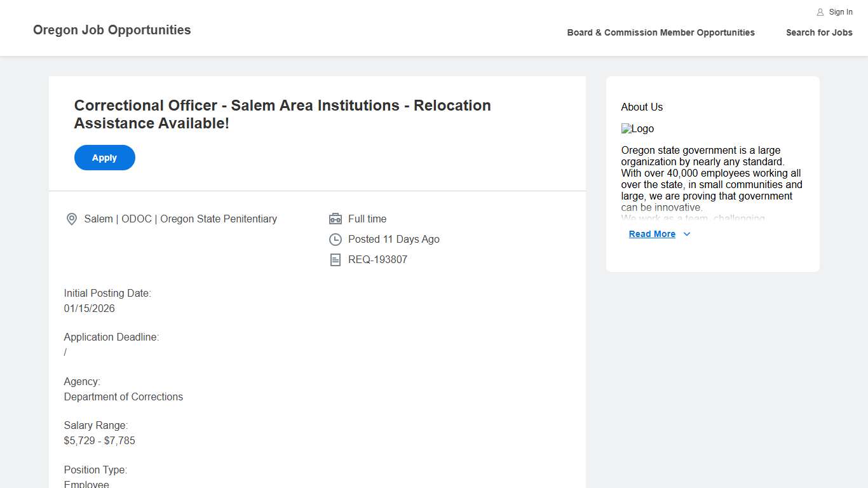
Task: Click the briefcase icon next to Full time
Action: point(336,219)
